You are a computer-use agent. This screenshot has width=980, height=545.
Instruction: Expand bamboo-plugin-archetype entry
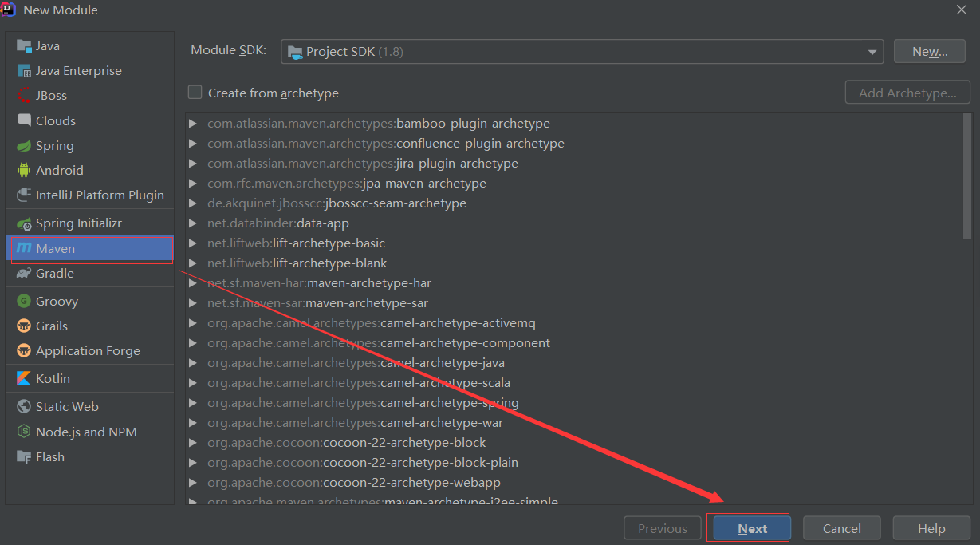click(192, 124)
